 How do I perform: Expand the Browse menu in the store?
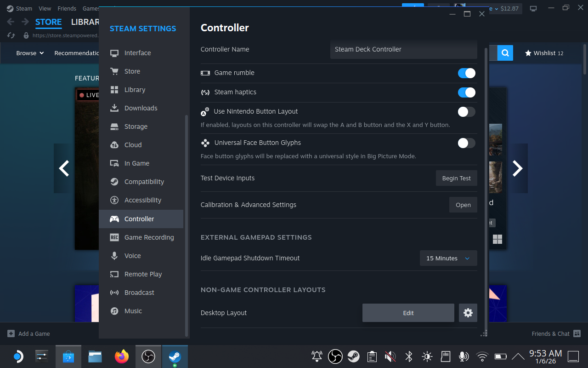coord(29,53)
